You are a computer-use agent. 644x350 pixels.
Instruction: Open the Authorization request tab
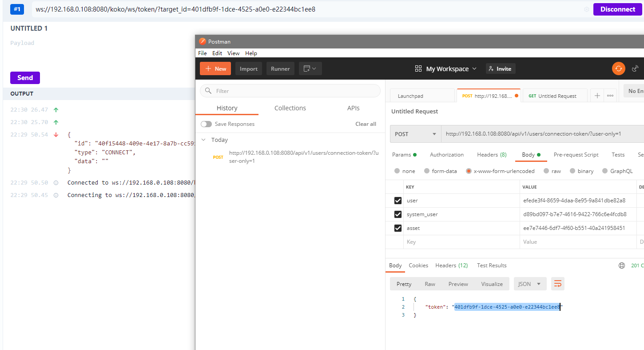click(446, 155)
